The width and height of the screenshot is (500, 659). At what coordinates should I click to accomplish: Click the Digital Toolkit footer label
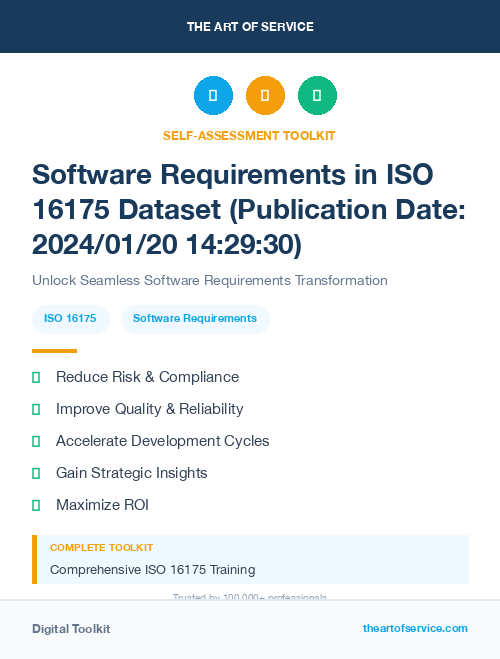tap(71, 629)
